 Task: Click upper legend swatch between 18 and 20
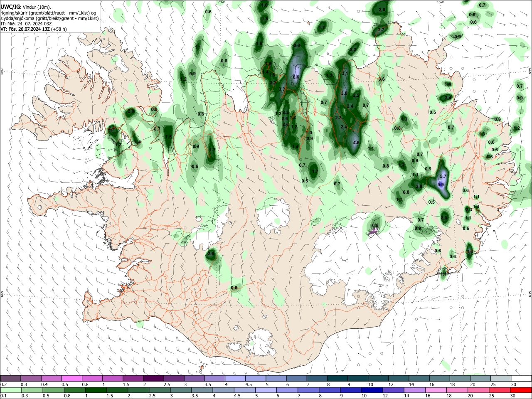(x=460, y=378)
